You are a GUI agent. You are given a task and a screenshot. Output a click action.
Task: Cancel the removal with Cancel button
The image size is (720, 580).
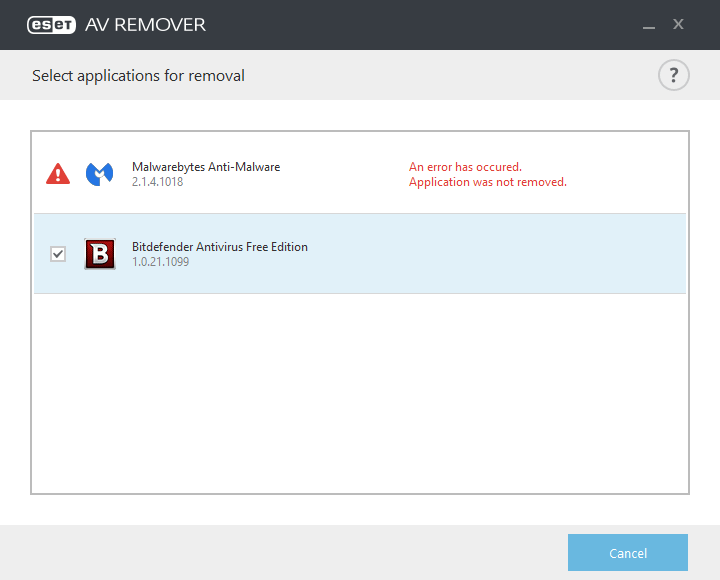627,552
